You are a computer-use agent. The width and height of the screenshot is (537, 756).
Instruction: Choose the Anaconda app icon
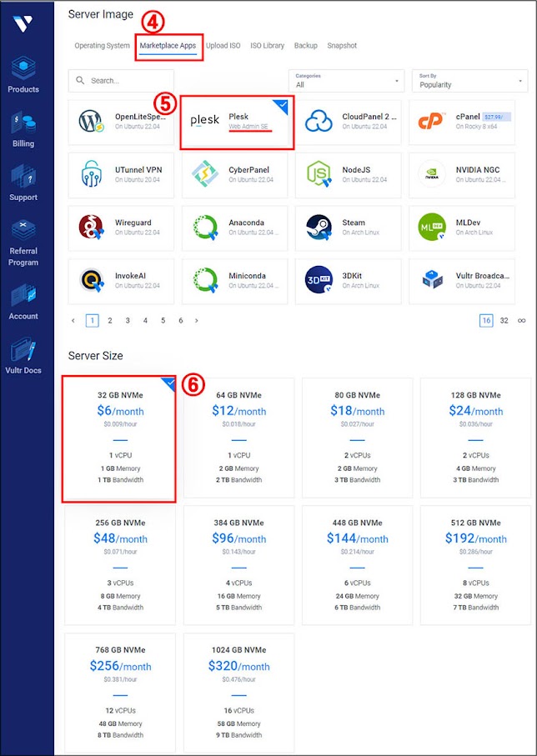point(205,227)
